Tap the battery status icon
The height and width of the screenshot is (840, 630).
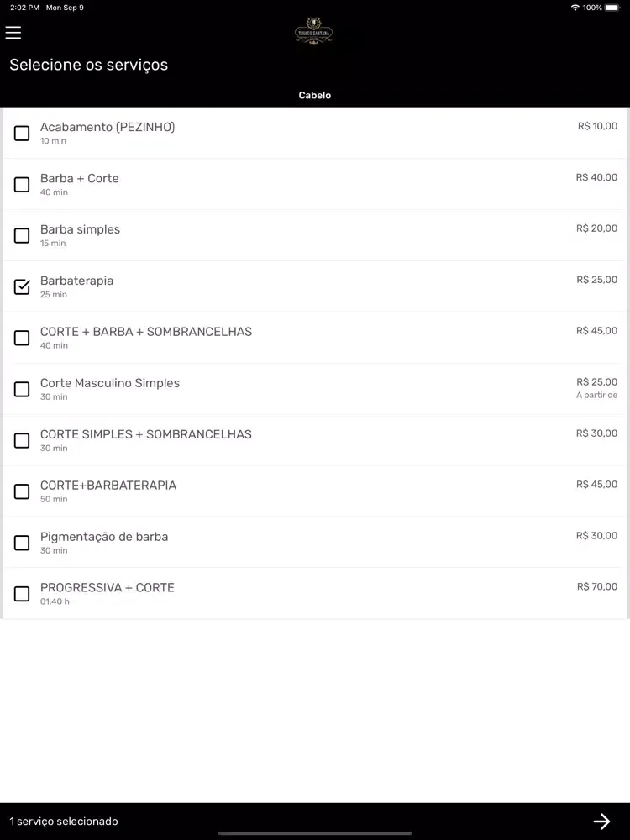click(612, 8)
